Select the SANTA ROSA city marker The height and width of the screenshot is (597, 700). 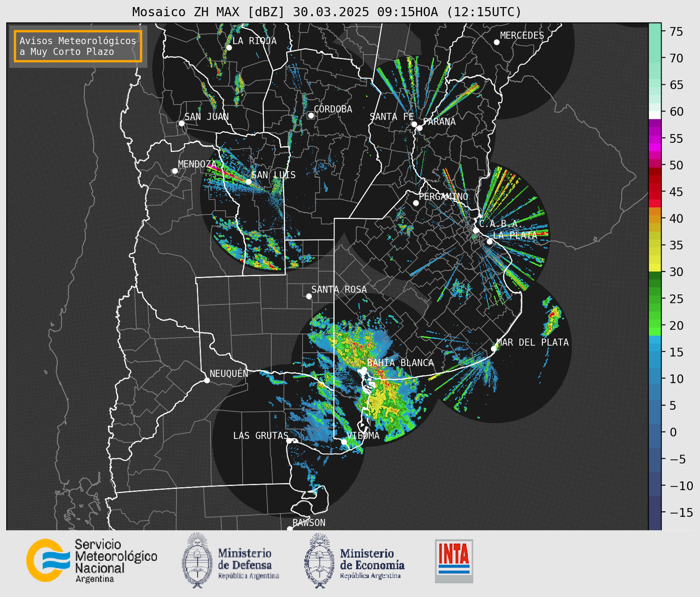309,296
